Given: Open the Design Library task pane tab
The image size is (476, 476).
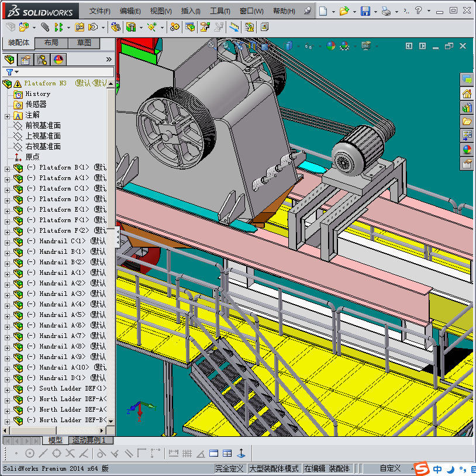Looking at the screenshot, I should coord(467,107).
